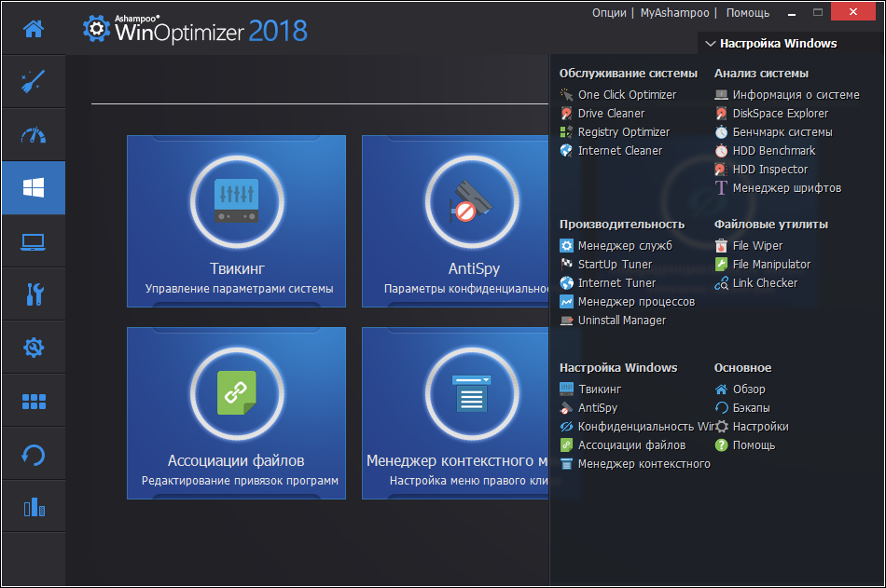Open the backups restore arrow sidebar icon
This screenshot has width=886, height=588.
pos(34,455)
